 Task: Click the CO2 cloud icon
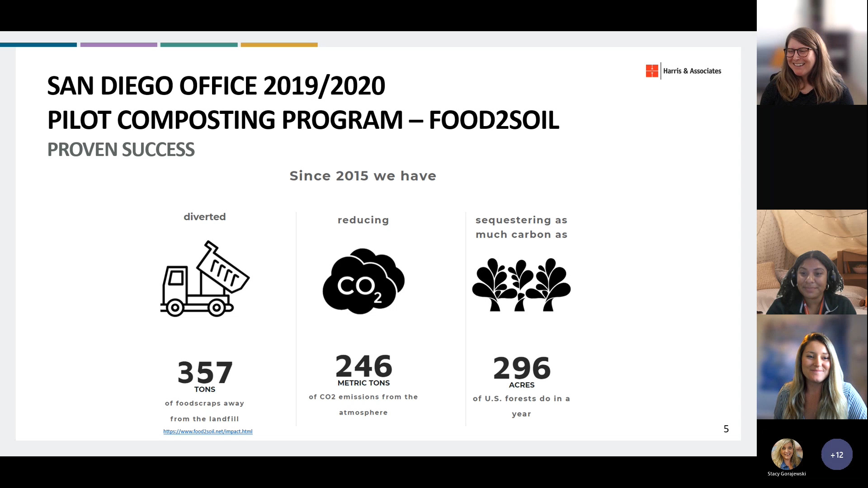(x=363, y=281)
